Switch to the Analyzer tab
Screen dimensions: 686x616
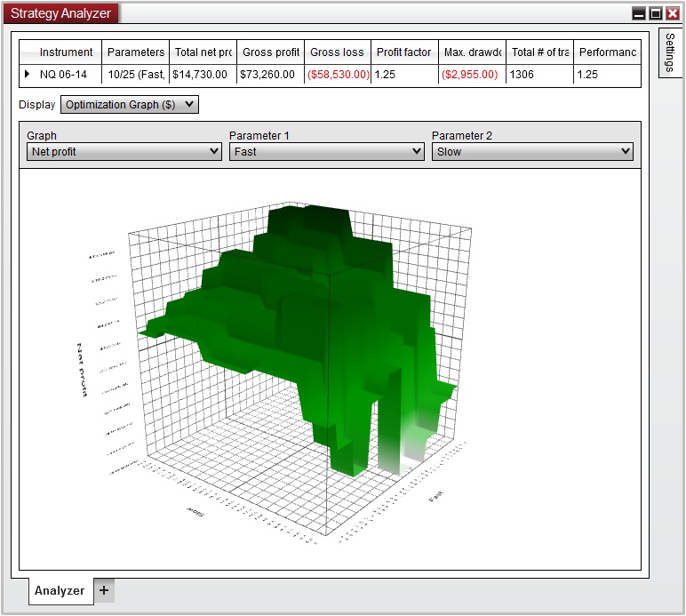pos(60,590)
